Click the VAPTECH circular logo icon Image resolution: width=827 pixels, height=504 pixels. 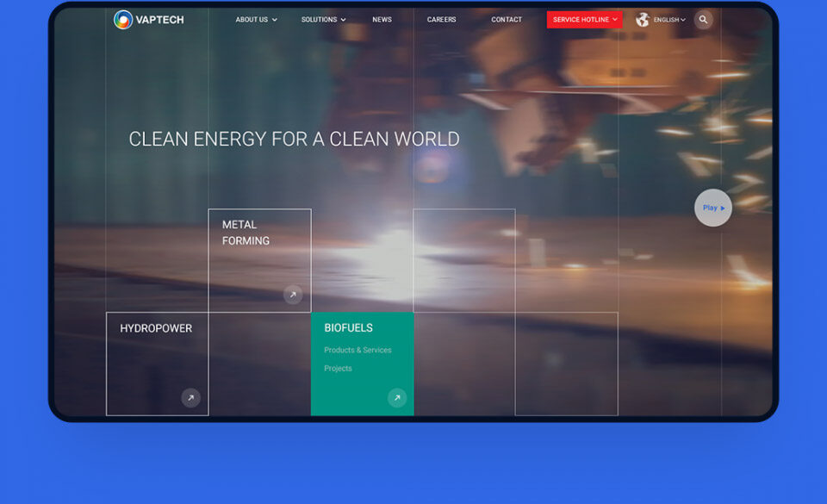123,20
